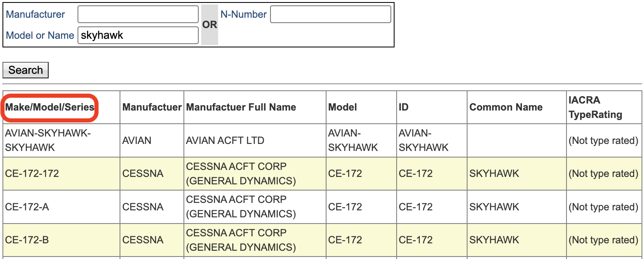Click the Make/Model/Series column header

(x=49, y=107)
